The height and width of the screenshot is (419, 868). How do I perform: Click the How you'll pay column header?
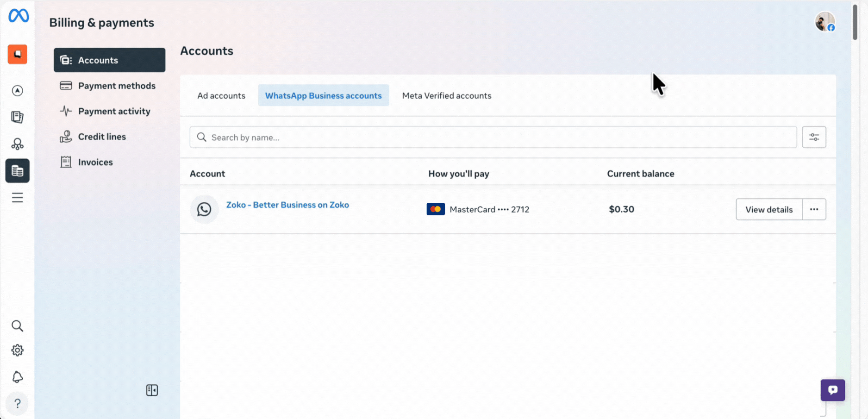(x=459, y=174)
